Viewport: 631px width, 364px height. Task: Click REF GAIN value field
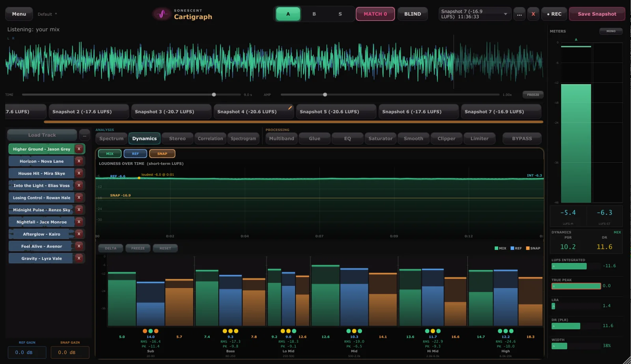click(x=27, y=352)
